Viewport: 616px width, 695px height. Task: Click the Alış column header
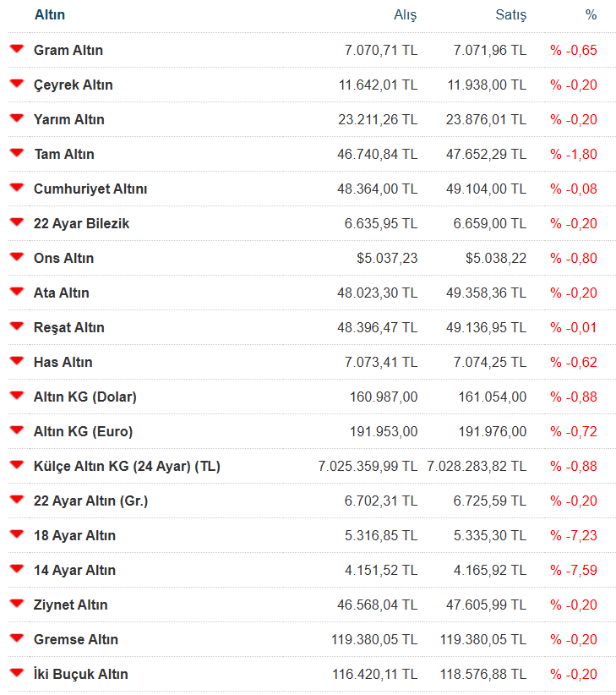pos(406,15)
